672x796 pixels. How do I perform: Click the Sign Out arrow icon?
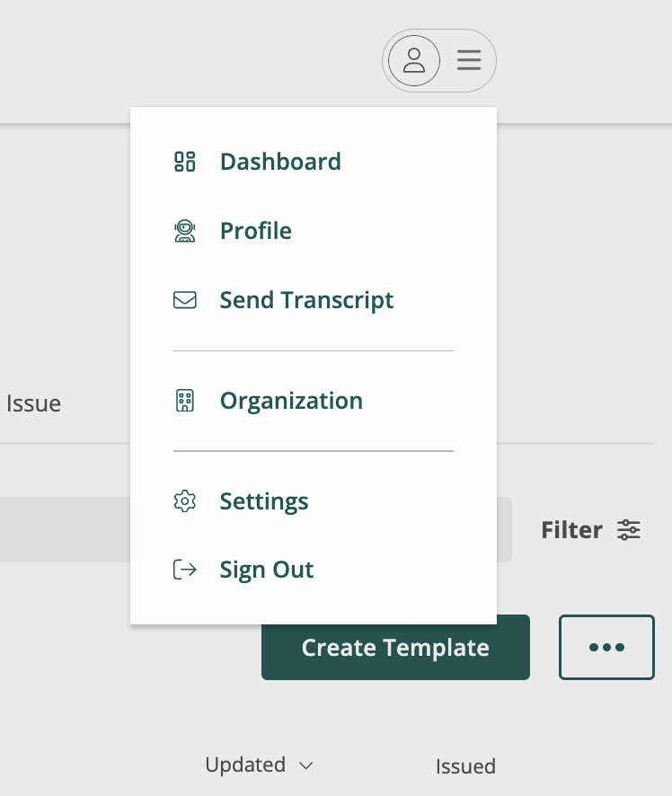(x=185, y=569)
